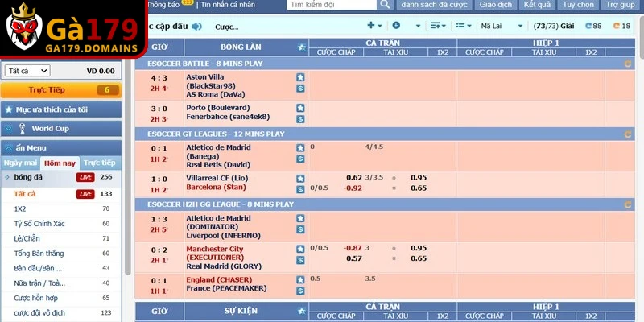Open the list view dropdown

(464, 26)
